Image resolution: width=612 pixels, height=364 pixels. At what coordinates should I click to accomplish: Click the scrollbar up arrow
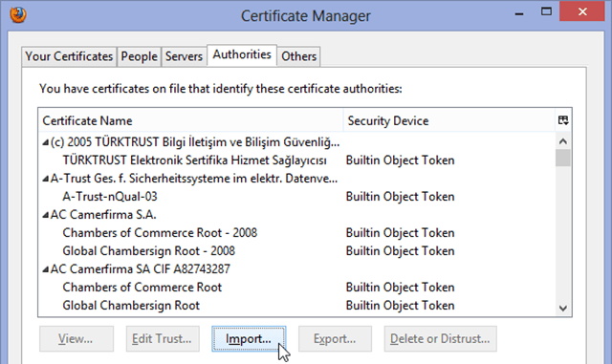pyautogui.click(x=563, y=141)
